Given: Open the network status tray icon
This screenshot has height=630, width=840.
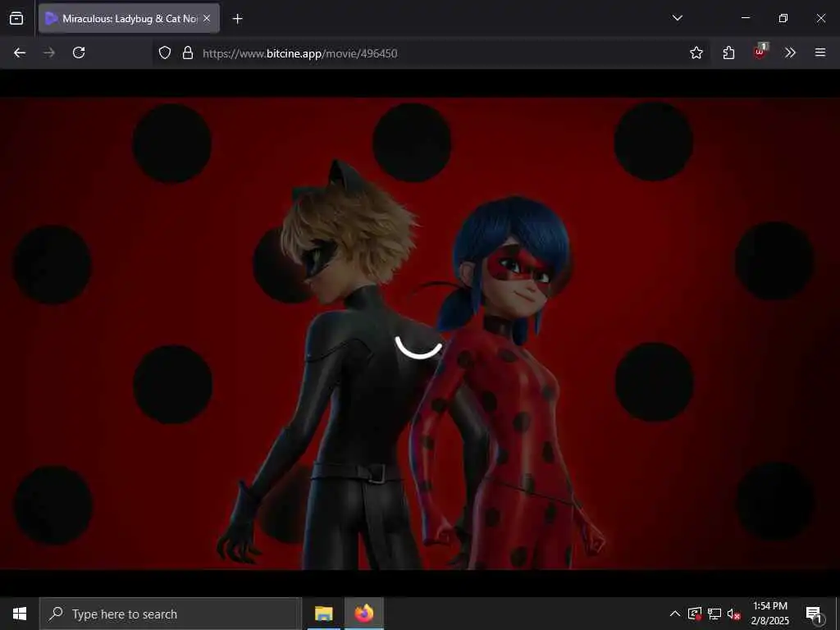Looking at the screenshot, I should click(714, 614).
